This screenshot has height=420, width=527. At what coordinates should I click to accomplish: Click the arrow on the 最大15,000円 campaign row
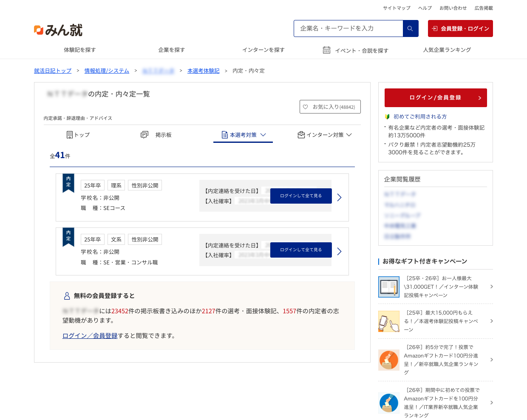click(x=492, y=321)
